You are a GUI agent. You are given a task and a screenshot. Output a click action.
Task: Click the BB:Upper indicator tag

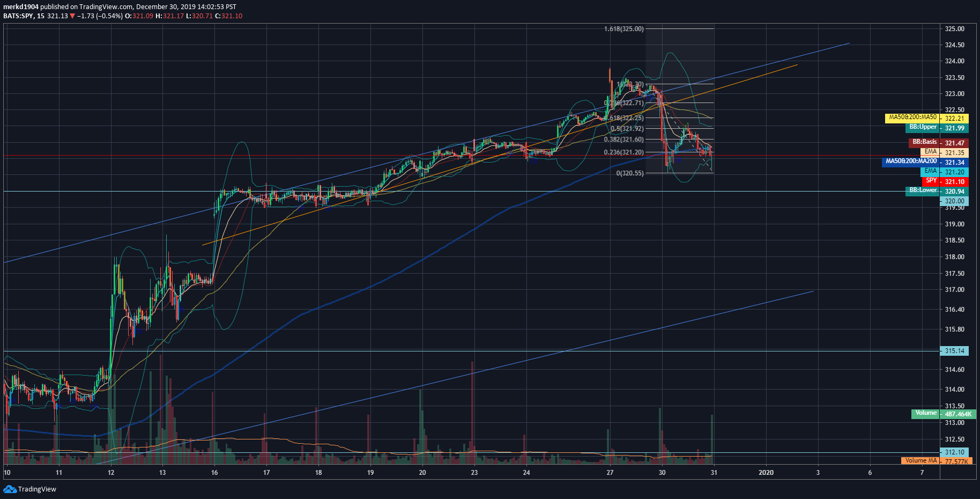tap(923, 128)
